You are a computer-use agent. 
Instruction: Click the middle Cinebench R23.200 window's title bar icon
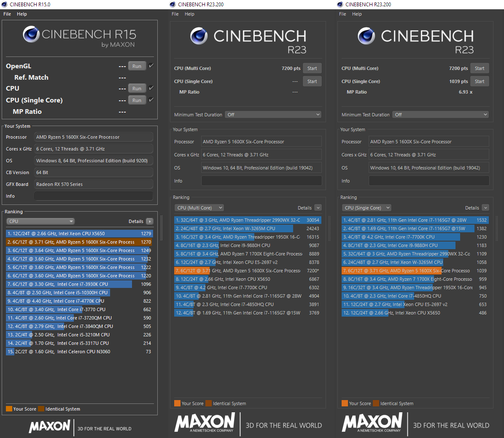(x=172, y=4)
